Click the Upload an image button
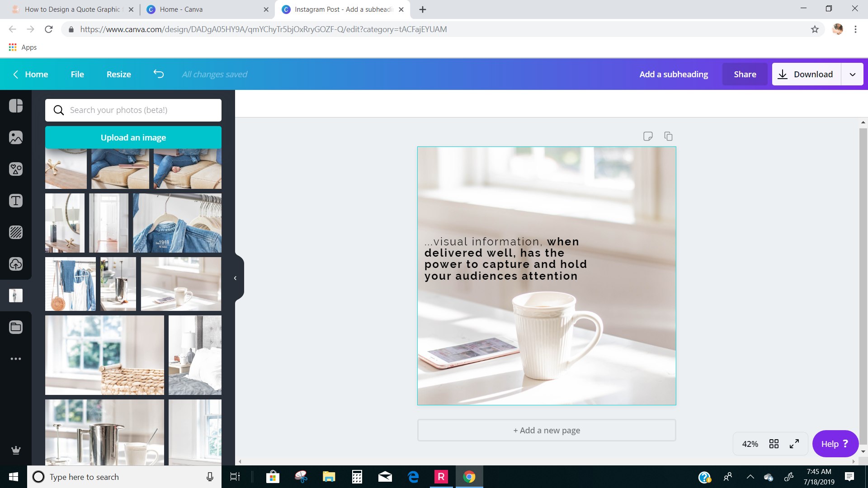Viewport: 868px width, 488px height. [133, 137]
